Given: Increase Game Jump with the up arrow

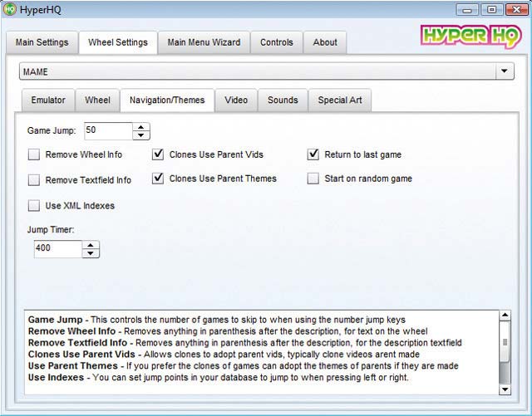Looking at the screenshot, I should pyautogui.click(x=141, y=127).
